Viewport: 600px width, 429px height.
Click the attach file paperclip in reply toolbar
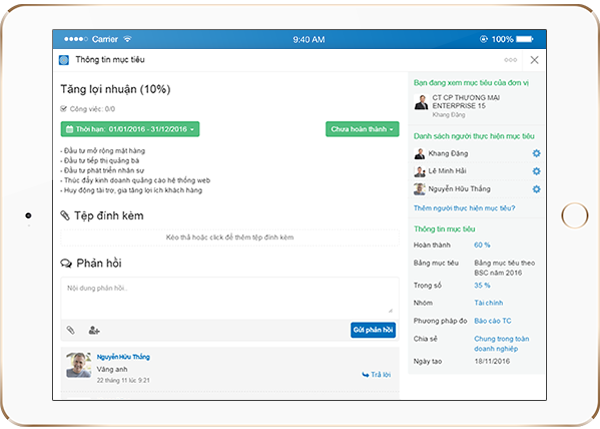[70, 329]
